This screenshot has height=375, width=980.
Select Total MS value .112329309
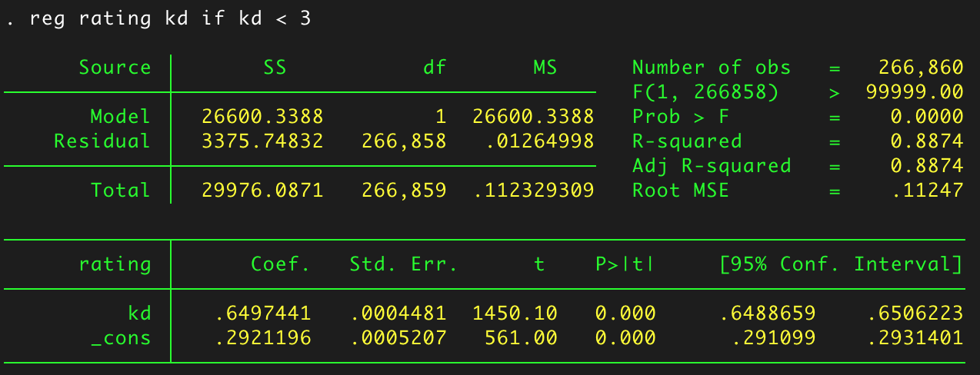533,190
